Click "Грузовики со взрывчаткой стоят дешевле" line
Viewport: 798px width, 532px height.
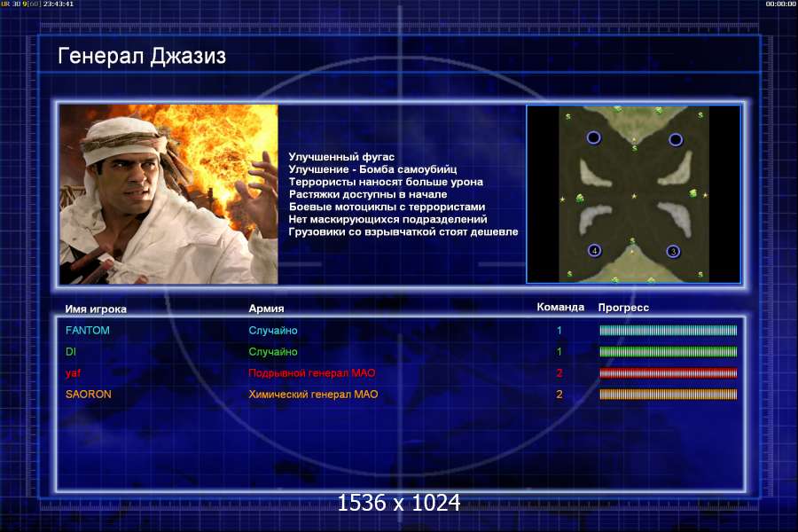pos(403,232)
